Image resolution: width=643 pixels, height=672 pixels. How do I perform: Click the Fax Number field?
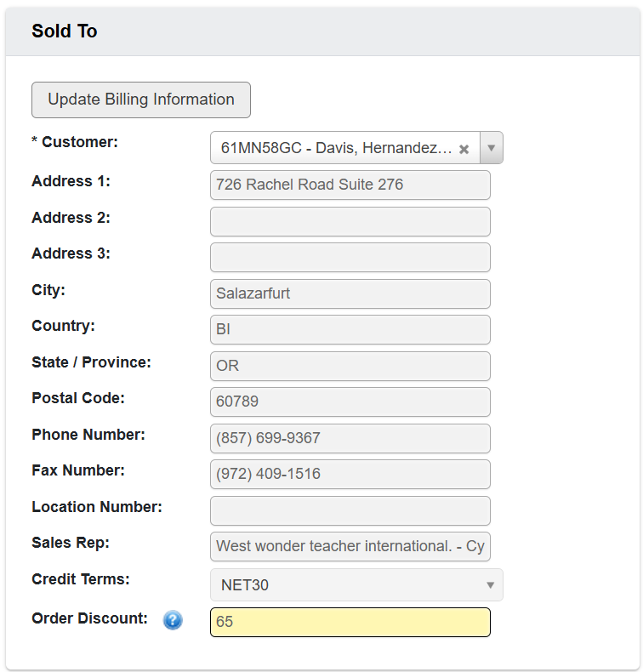(x=350, y=474)
